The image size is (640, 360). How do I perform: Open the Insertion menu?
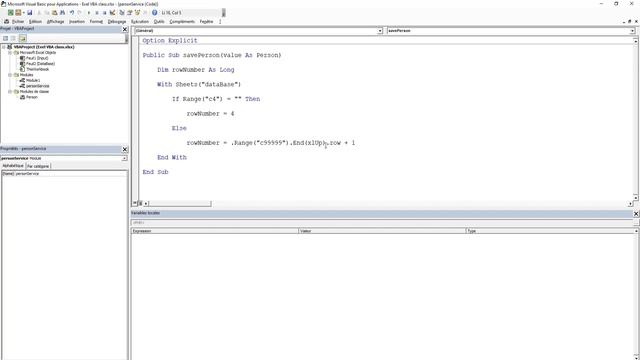(x=77, y=22)
